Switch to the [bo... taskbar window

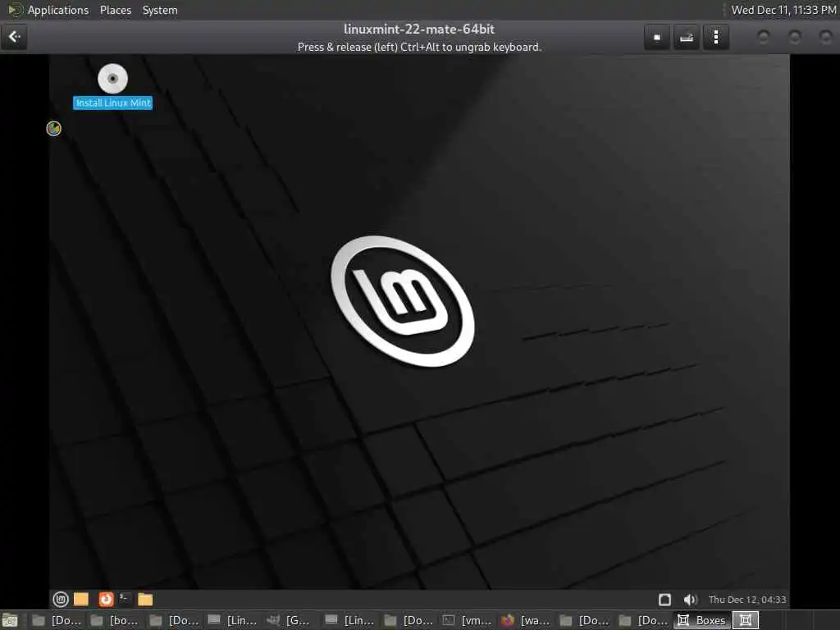[x=113, y=620]
